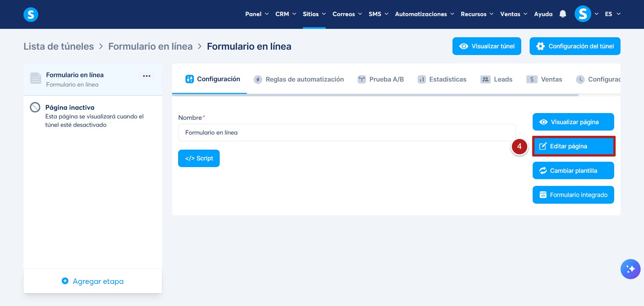Go to Lista de túneles breadcrumb
This screenshot has height=306, width=644.
pyautogui.click(x=59, y=46)
